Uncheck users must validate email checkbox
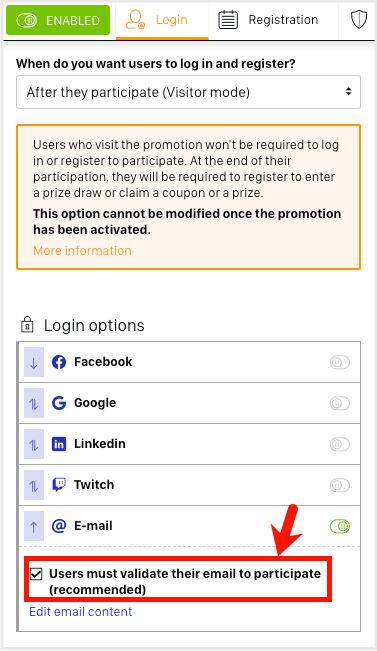The height and width of the screenshot is (651, 377). click(36, 574)
